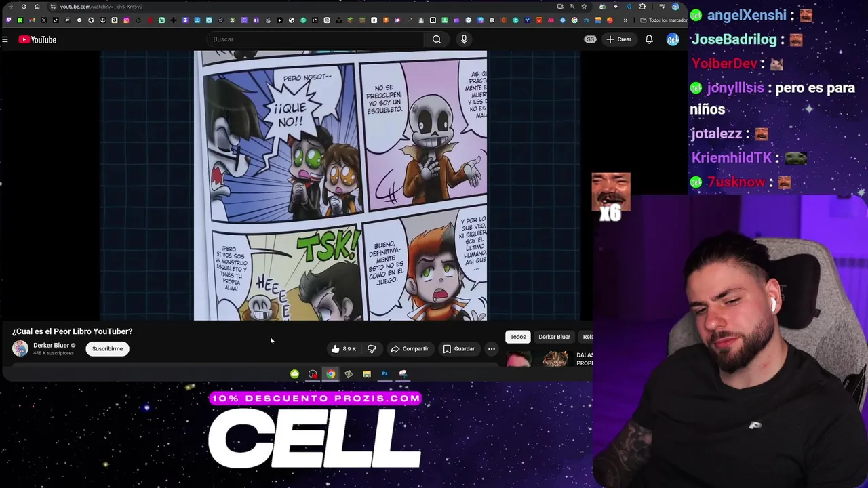Select the Derker Bluer filter chip
Screen dimensions: 868x488
[x=554, y=337]
